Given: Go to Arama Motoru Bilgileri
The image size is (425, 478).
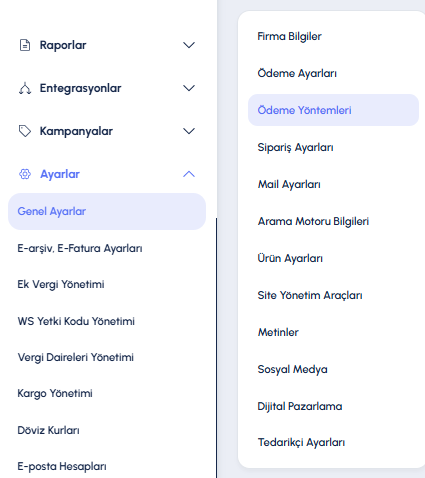Looking at the screenshot, I should [313, 221].
